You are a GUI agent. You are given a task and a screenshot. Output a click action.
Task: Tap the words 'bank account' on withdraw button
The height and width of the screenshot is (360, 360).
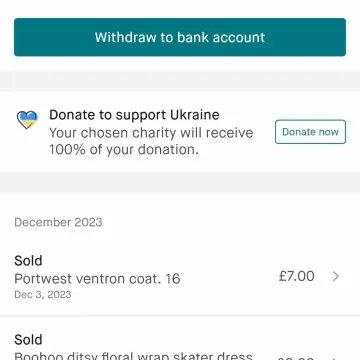(221, 37)
